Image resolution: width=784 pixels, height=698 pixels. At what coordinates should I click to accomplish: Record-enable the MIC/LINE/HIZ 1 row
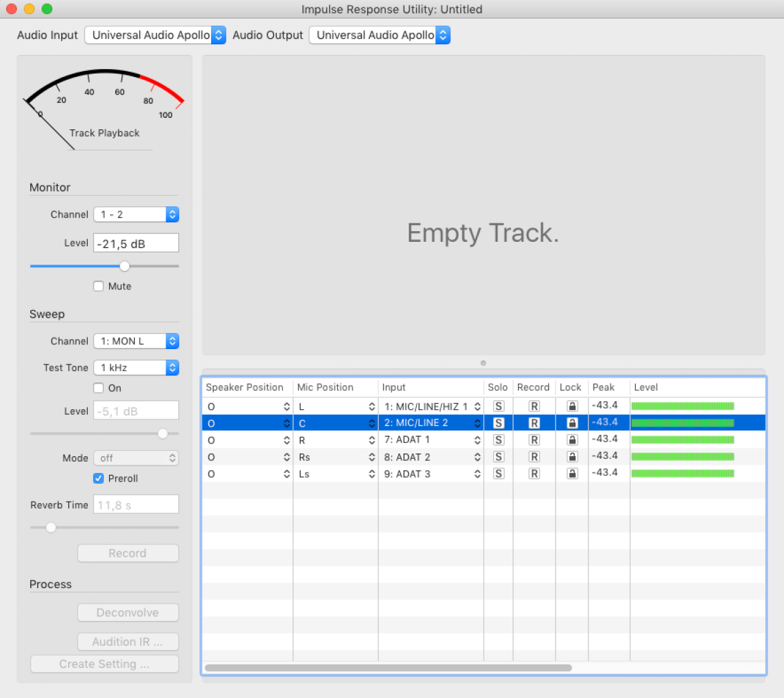[x=534, y=407]
